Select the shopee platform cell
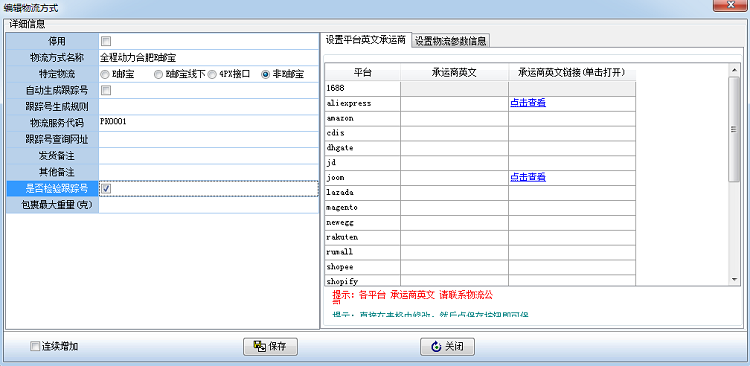This screenshot has width=750, height=366. pos(363,266)
